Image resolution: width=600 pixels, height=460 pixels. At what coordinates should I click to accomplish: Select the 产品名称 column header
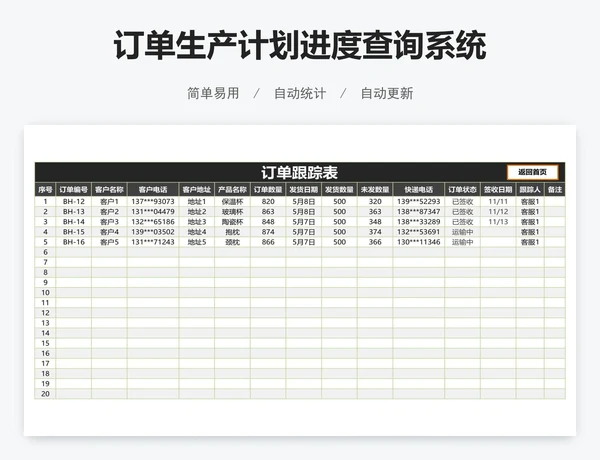(232, 189)
